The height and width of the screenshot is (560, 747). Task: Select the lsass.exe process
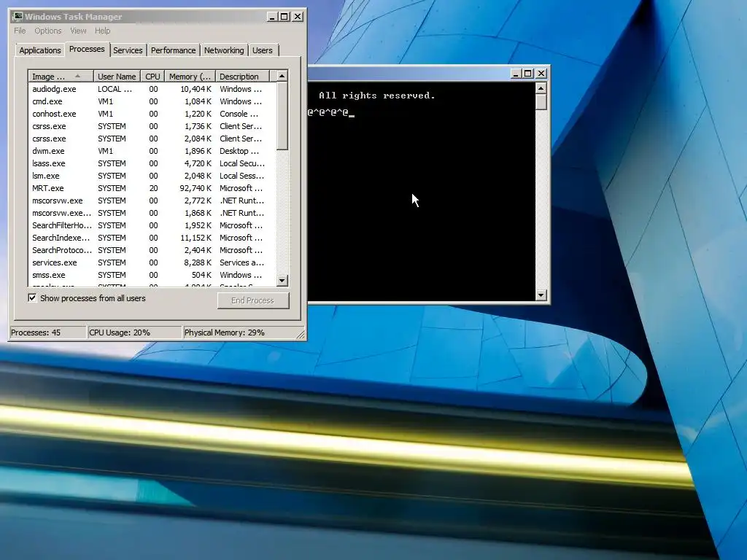[152, 163]
